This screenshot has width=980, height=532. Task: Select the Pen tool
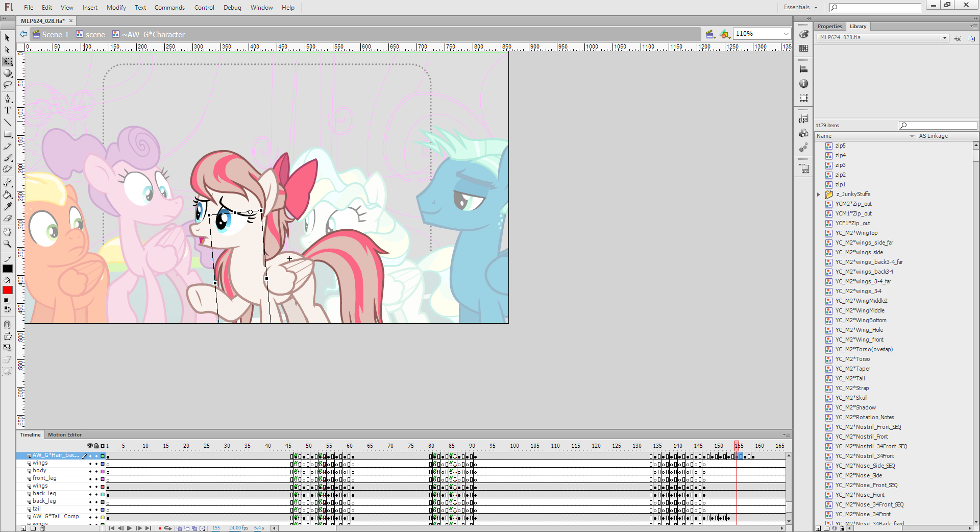7,98
